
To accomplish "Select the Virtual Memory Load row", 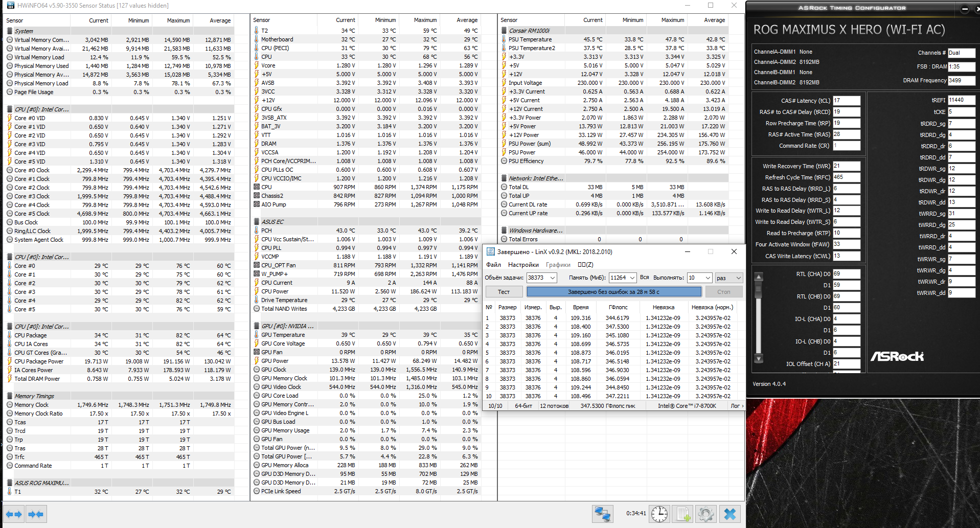I will [119, 57].
